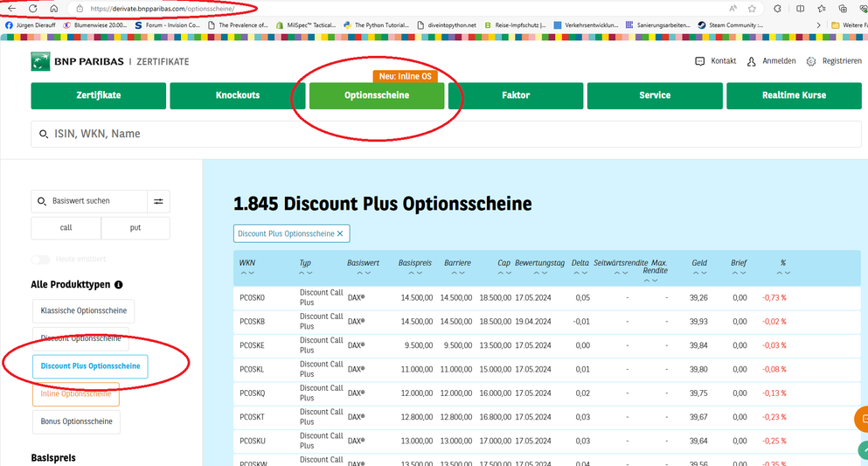The height and width of the screenshot is (466, 868).
Task: Select Klassische Optionsscheine product type
Action: pyautogui.click(x=83, y=310)
